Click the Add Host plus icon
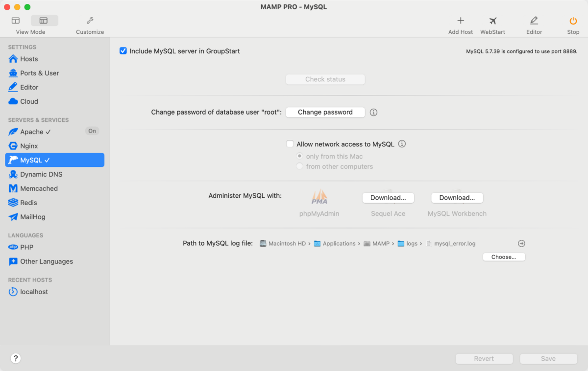This screenshot has height=371, width=588. click(460, 21)
